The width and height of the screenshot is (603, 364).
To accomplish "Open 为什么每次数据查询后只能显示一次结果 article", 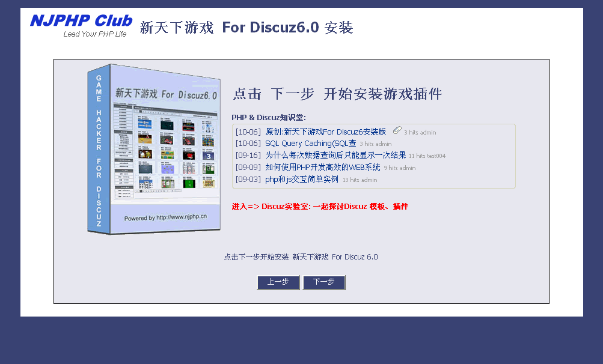I will pos(335,156).
